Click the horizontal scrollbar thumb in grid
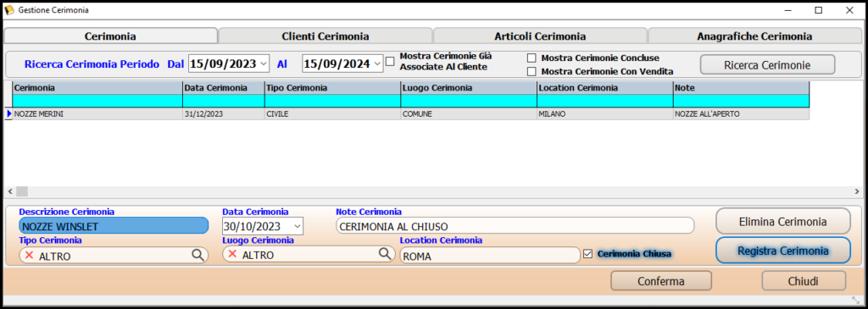Screen dimensions: 868x309 tap(21, 191)
